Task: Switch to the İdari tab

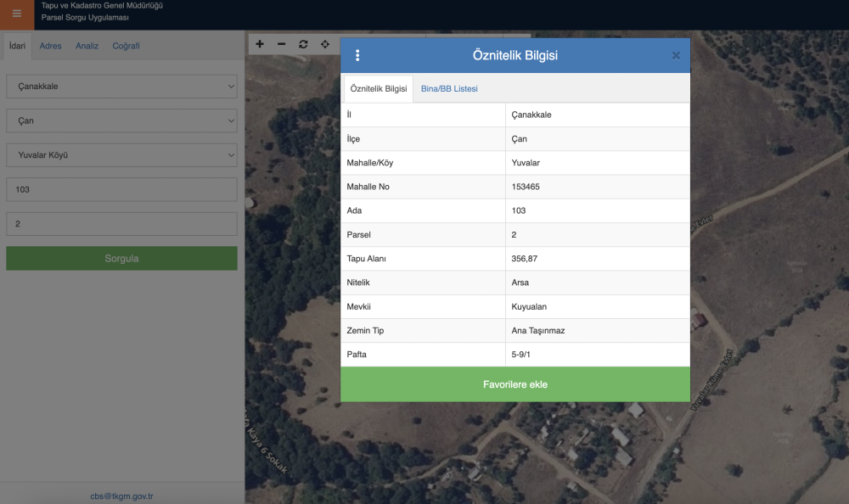Action: coord(17,46)
